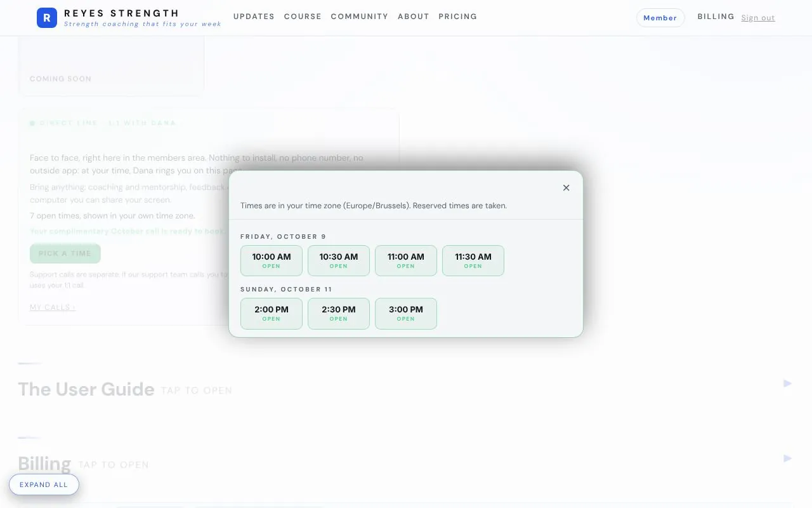This screenshot has height=508, width=812.
Task: Click the Member badge button
Action: 660,18
